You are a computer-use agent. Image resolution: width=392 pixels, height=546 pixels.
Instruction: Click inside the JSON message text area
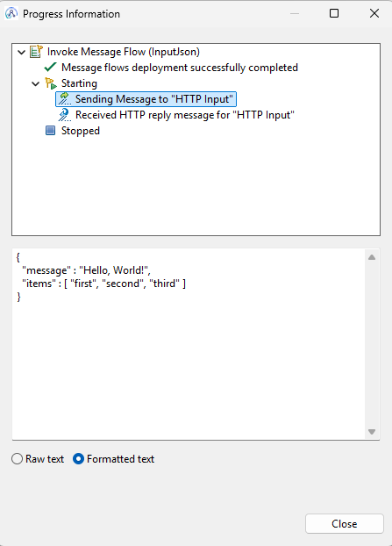(189, 344)
